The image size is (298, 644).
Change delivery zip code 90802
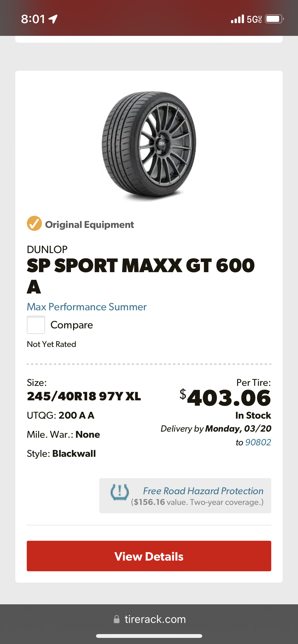pyautogui.click(x=258, y=442)
